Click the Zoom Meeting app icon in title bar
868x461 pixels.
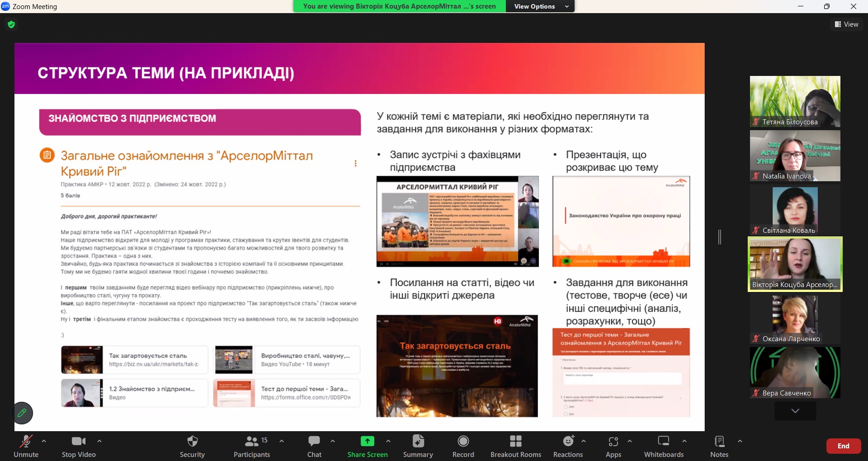(5, 6)
